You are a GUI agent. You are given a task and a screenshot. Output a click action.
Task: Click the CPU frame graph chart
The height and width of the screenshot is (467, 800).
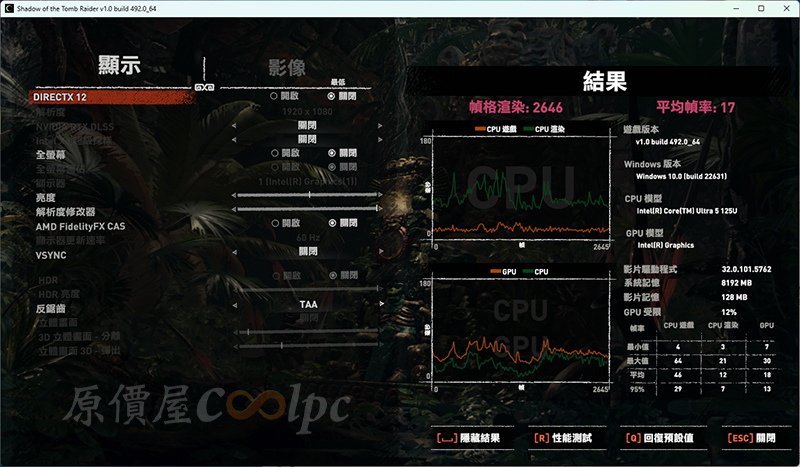(x=521, y=187)
